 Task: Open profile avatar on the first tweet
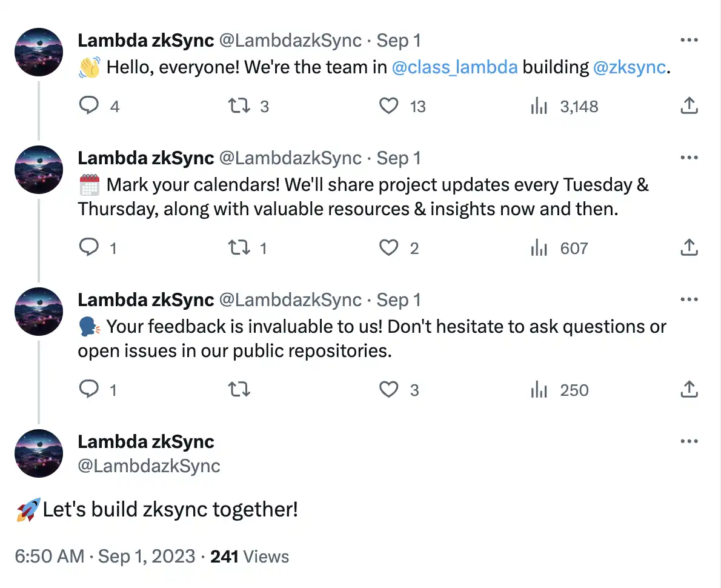tap(39, 52)
